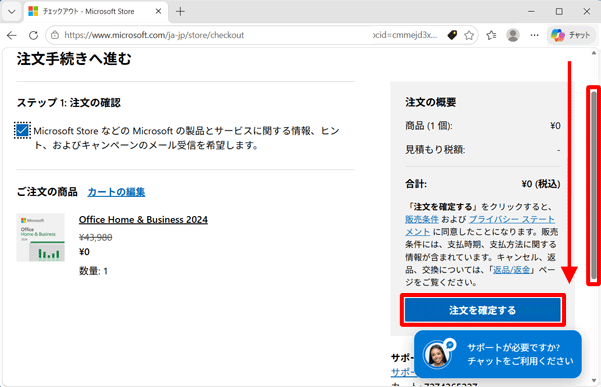The height and width of the screenshot is (387, 601).
Task: Minimize the browser window
Action: pyautogui.click(x=531, y=11)
